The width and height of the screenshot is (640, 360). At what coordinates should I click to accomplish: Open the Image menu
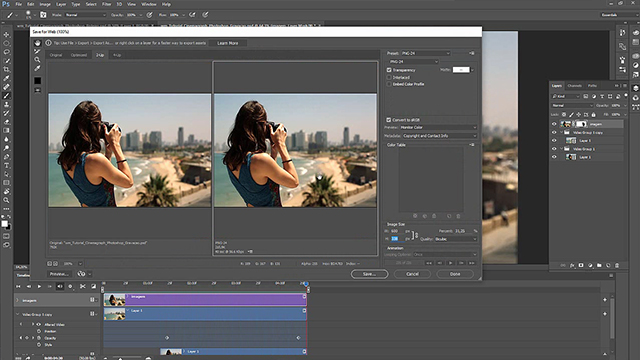tap(45, 4)
